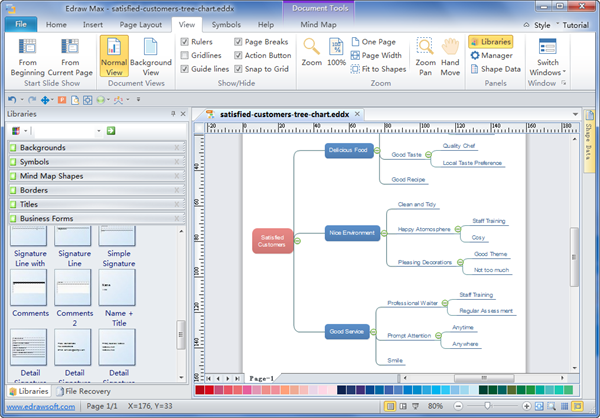Toggle the Rulers checkbox

click(x=184, y=42)
